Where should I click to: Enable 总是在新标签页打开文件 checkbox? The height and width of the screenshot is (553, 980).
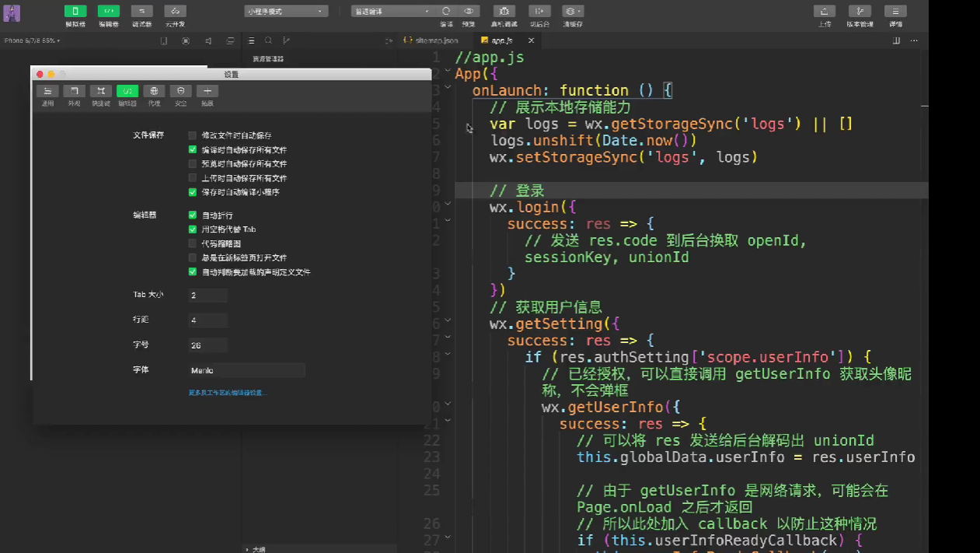193,257
